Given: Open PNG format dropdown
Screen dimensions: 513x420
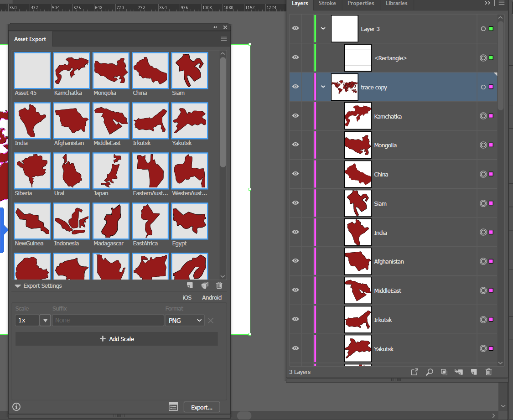Looking at the screenshot, I should point(185,321).
